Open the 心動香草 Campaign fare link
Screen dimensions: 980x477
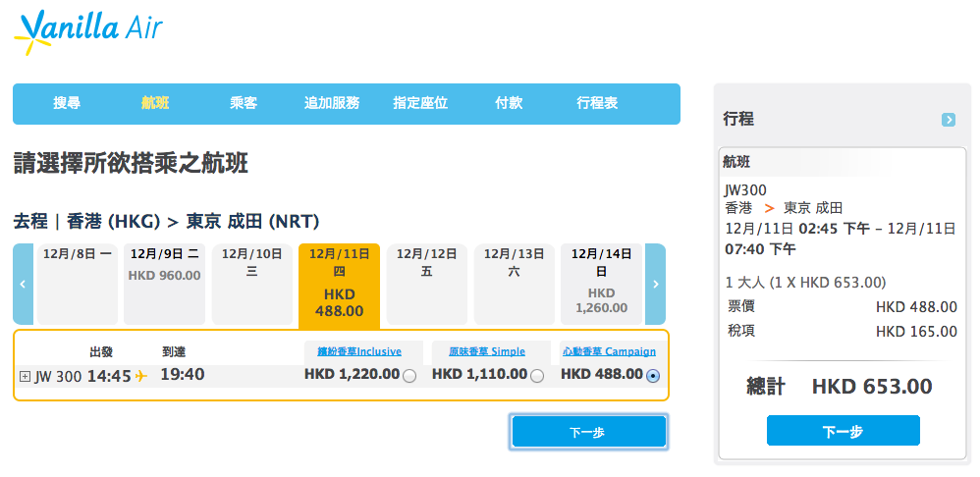[610, 351]
